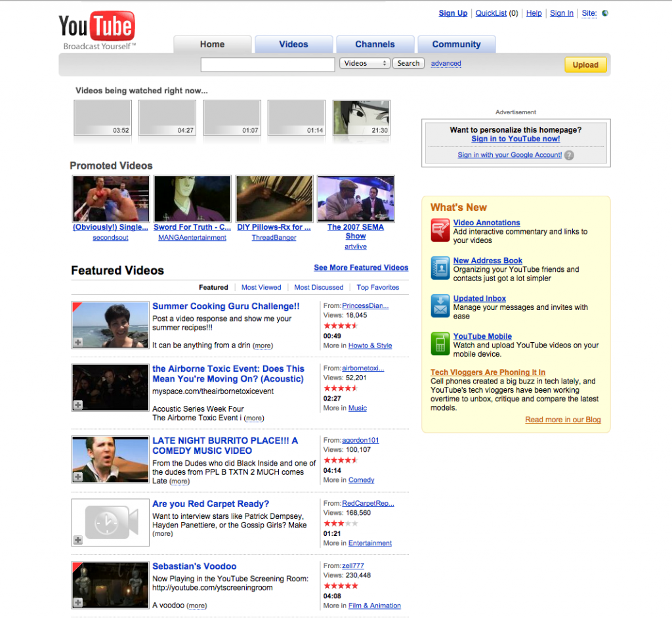Viewport: 672px width, 618px height.
Task: Rate Summer Cooking Guru Challenge stars
Action: click(x=341, y=326)
